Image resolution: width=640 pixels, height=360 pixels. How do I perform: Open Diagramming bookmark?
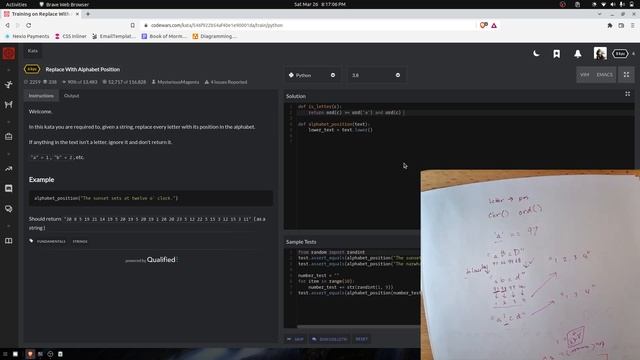[214, 36]
